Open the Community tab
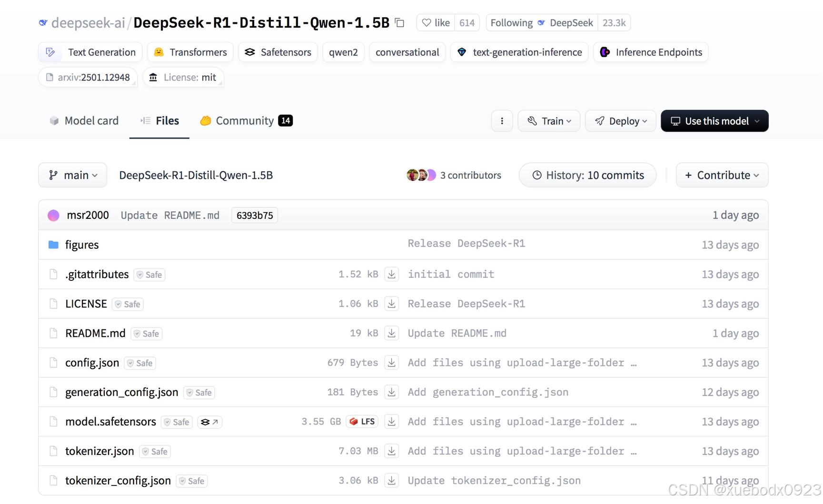823x504 pixels. click(x=244, y=121)
